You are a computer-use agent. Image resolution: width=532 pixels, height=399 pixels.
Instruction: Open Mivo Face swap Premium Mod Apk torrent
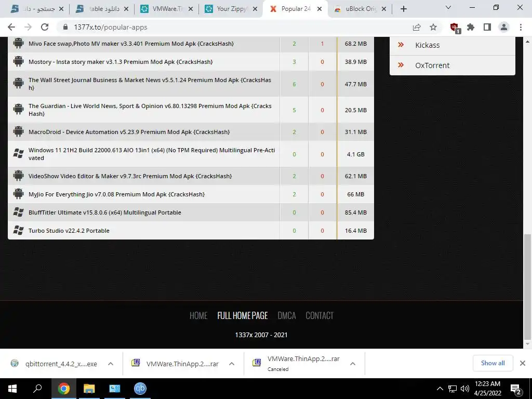[x=131, y=44]
